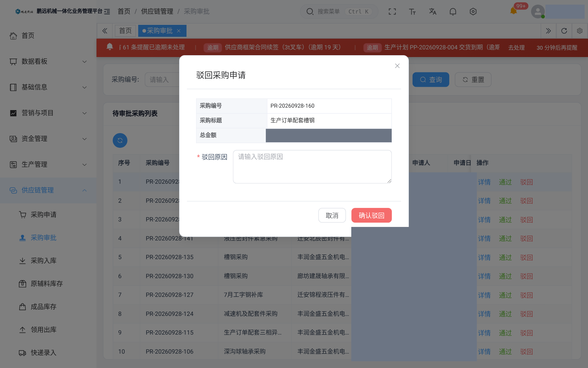This screenshot has width=588, height=368.
Task: Open the user avatar menu
Action: tap(538, 12)
